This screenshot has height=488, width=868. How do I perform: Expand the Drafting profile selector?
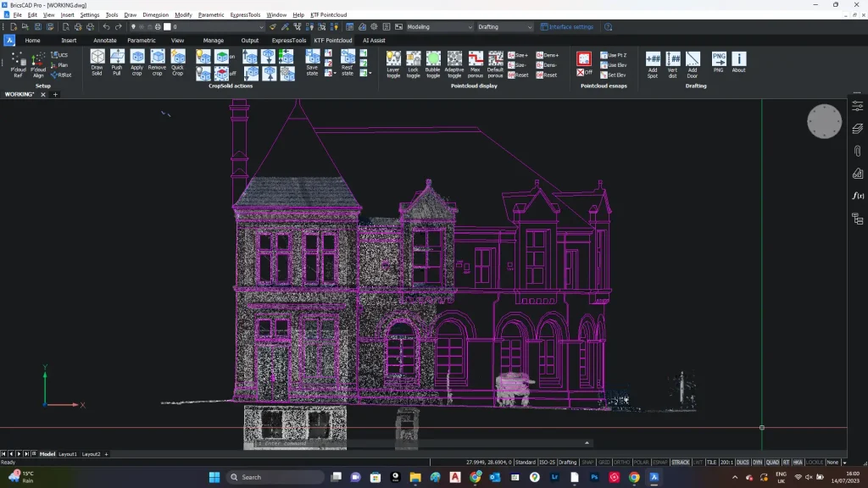(x=530, y=26)
